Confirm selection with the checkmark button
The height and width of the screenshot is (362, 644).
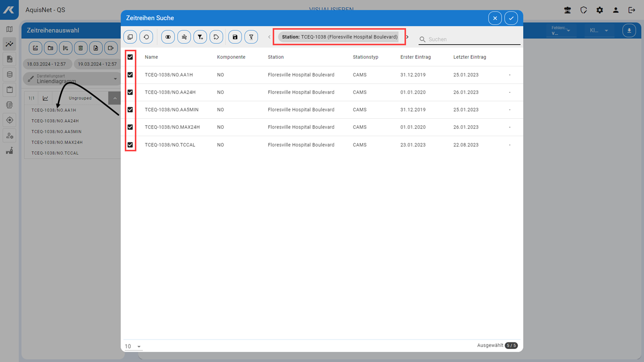pyautogui.click(x=511, y=18)
